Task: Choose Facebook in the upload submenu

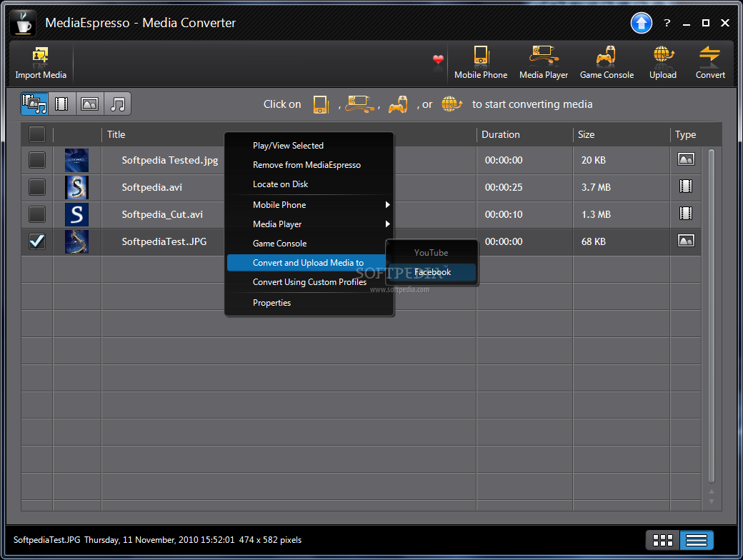Action: [x=432, y=272]
